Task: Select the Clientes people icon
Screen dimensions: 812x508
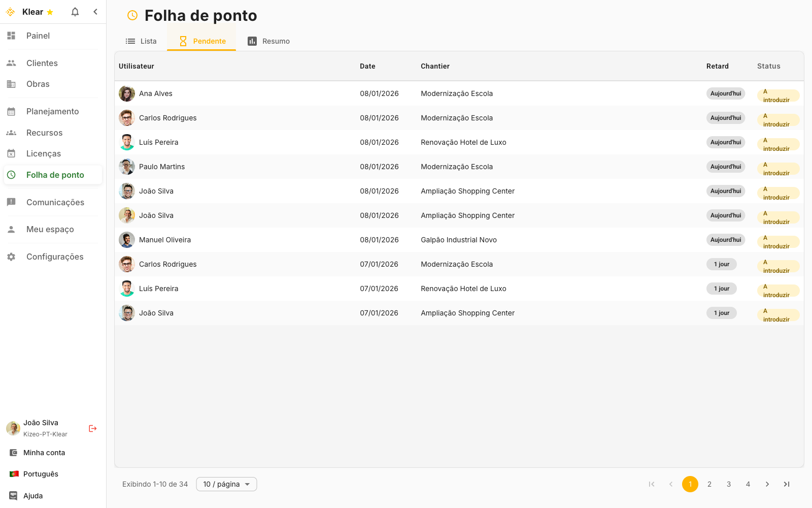Action: coord(11,62)
